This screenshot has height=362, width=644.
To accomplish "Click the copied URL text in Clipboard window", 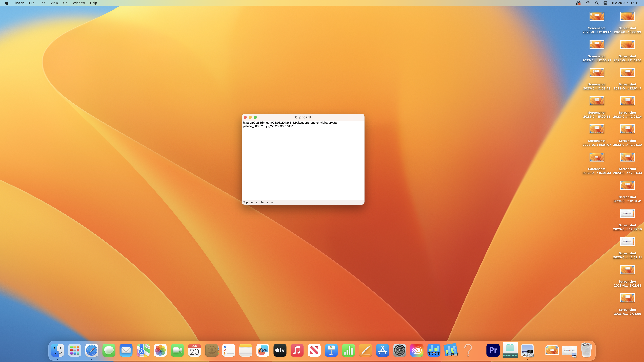I will [291, 124].
